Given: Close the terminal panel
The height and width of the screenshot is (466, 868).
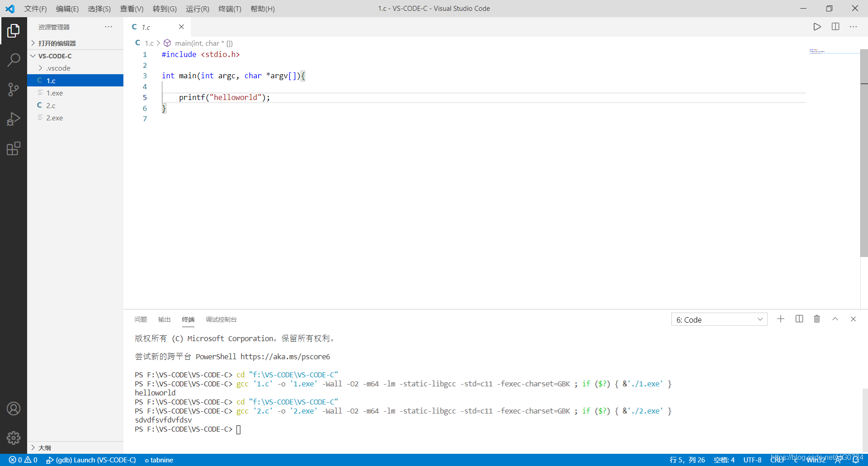Looking at the screenshot, I should pyautogui.click(x=853, y=319).
